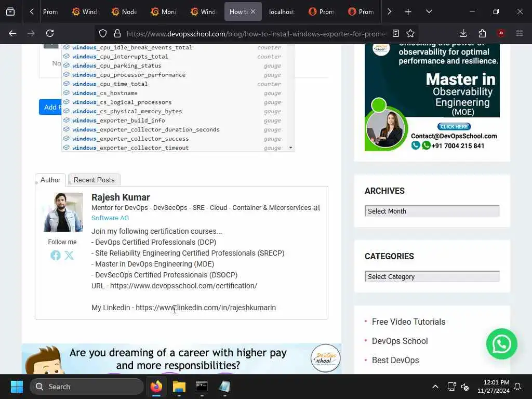The image size is (532, 399).
Task: Reload the current page
Action: 50,33
